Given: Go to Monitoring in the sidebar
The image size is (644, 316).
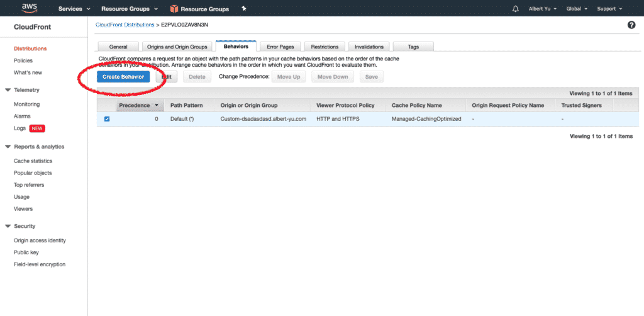Looking at the screenshot, I should click(26, 104).
